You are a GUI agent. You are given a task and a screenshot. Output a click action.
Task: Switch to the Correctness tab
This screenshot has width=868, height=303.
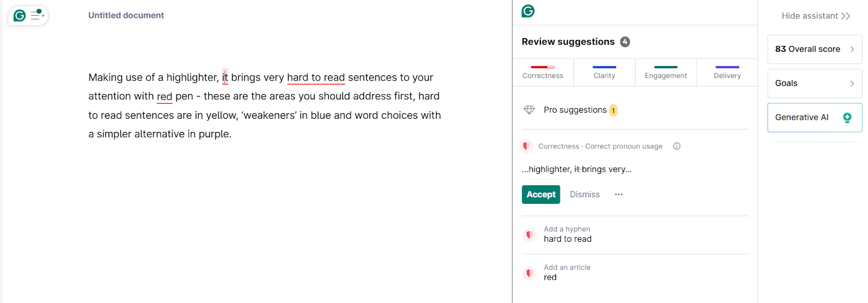tap(543, 73)
